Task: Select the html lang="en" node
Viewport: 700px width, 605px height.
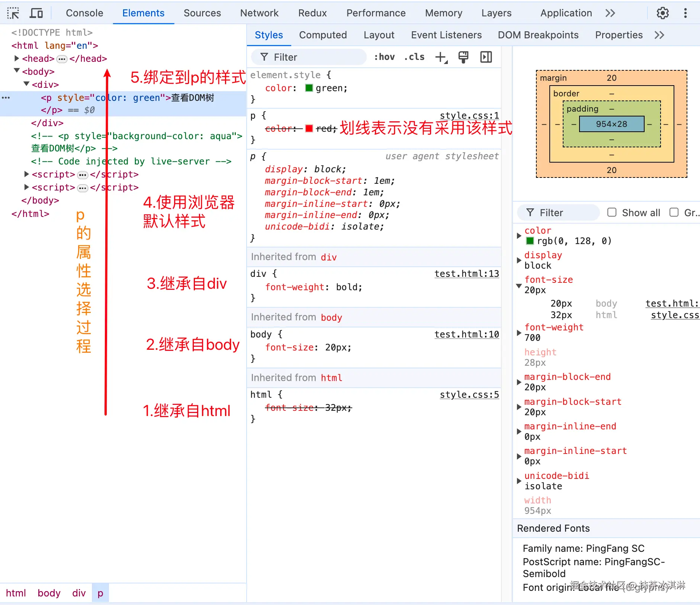Action: pos(55,46)
